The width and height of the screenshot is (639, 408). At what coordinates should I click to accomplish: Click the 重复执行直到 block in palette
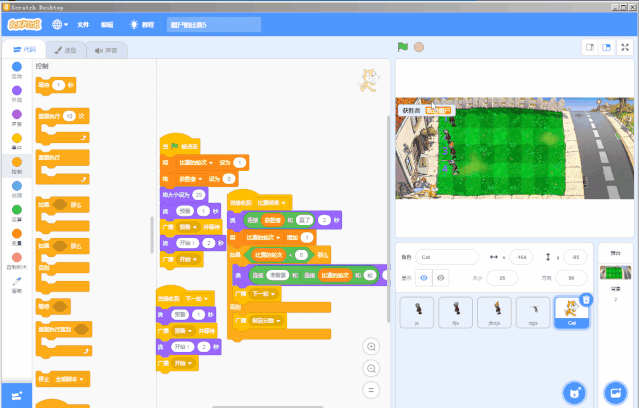point(64,339)
